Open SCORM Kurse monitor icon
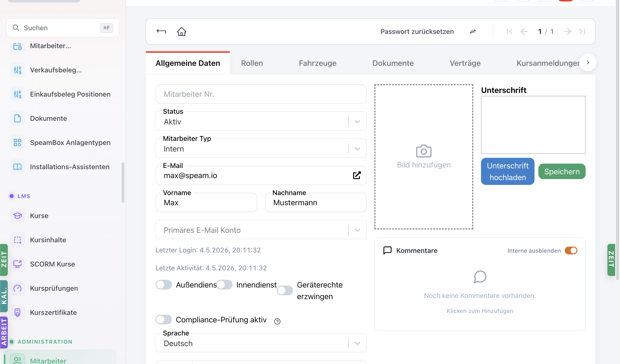 tap(17, 264)
